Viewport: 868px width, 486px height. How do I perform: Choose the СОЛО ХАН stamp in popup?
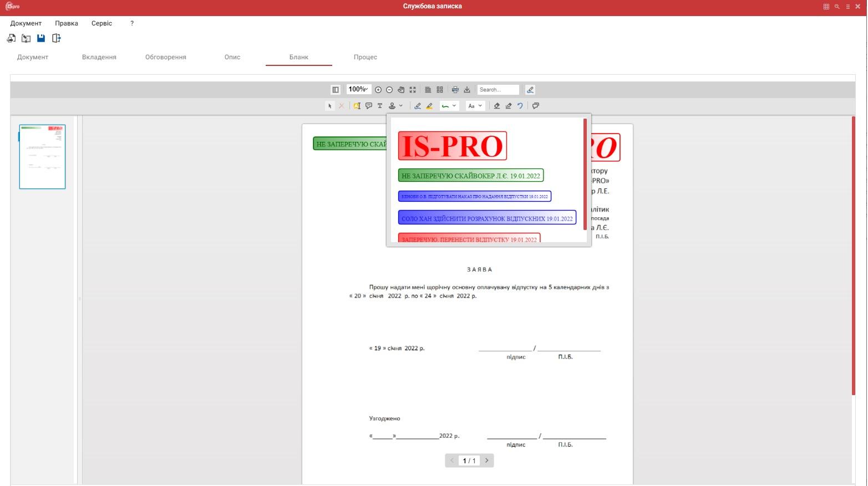click(487, 218)
